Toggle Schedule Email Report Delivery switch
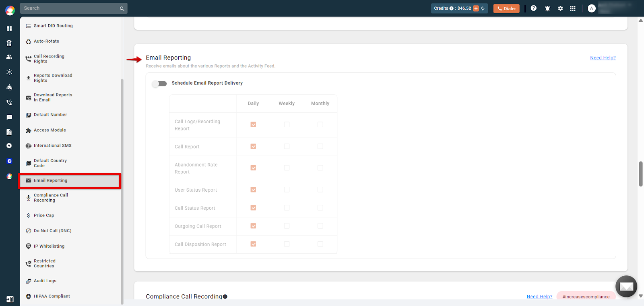 (x=159, y=84)
